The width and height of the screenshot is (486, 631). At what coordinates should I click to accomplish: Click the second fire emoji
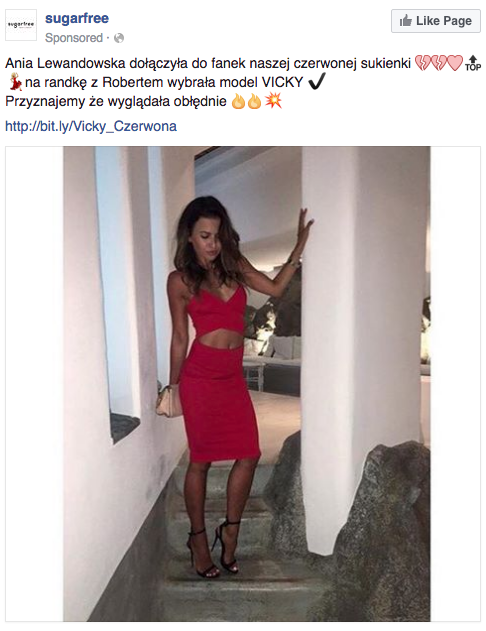coord(254,101)
